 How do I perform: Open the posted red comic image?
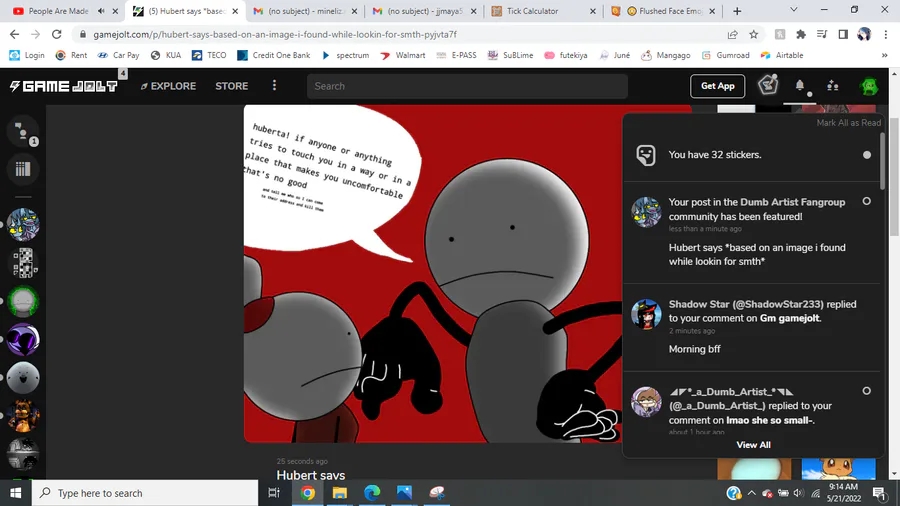coord(433,274)
